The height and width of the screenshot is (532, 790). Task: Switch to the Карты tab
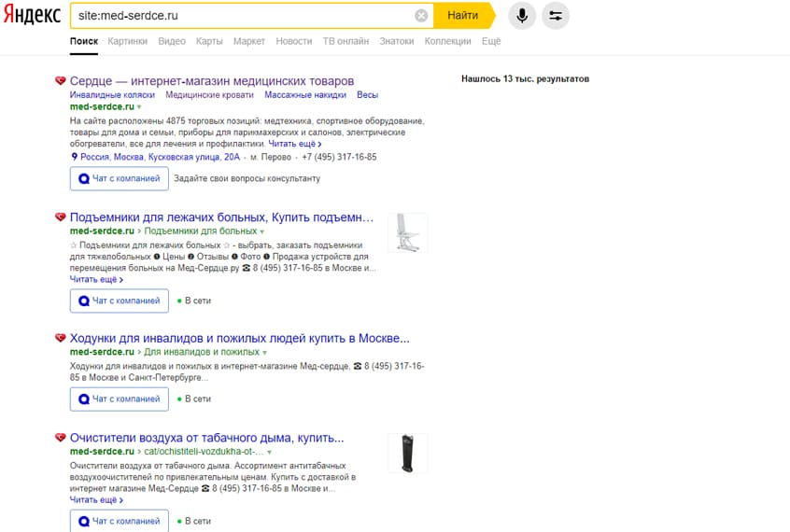point(209,41)
